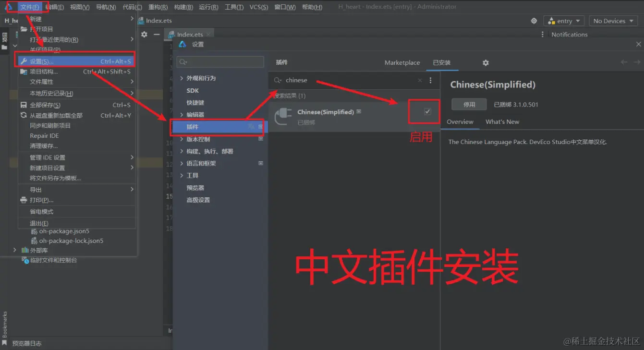Click the reload icon beside 从磁盘重新加载全部

[x=24, y=115]
